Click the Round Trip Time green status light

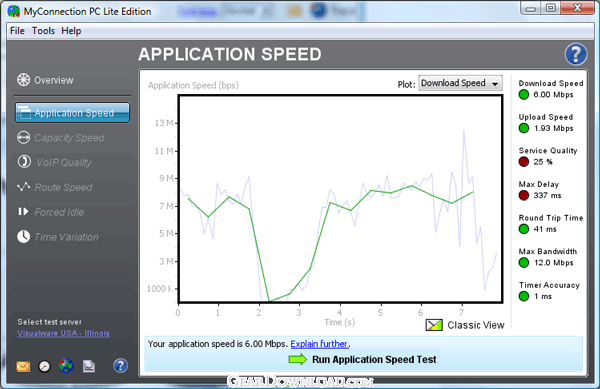click(524, 229)
